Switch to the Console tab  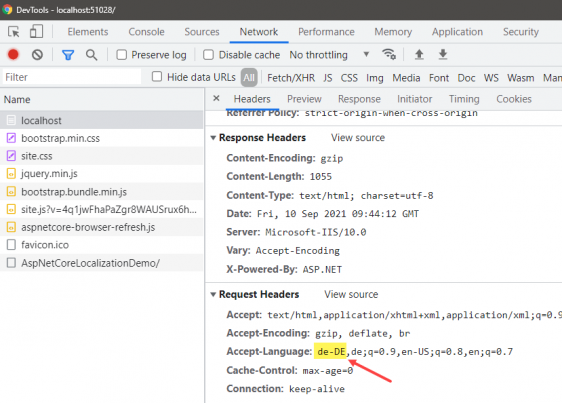(x=146, y=32)
